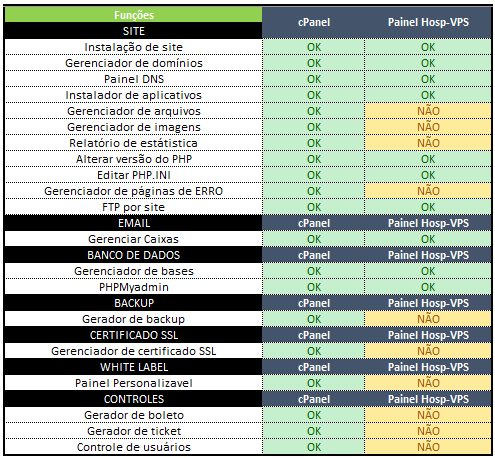
Task: Select NÃO cell for Gerenciador de páginas de ERRO
Action: [x=428, y=191]
